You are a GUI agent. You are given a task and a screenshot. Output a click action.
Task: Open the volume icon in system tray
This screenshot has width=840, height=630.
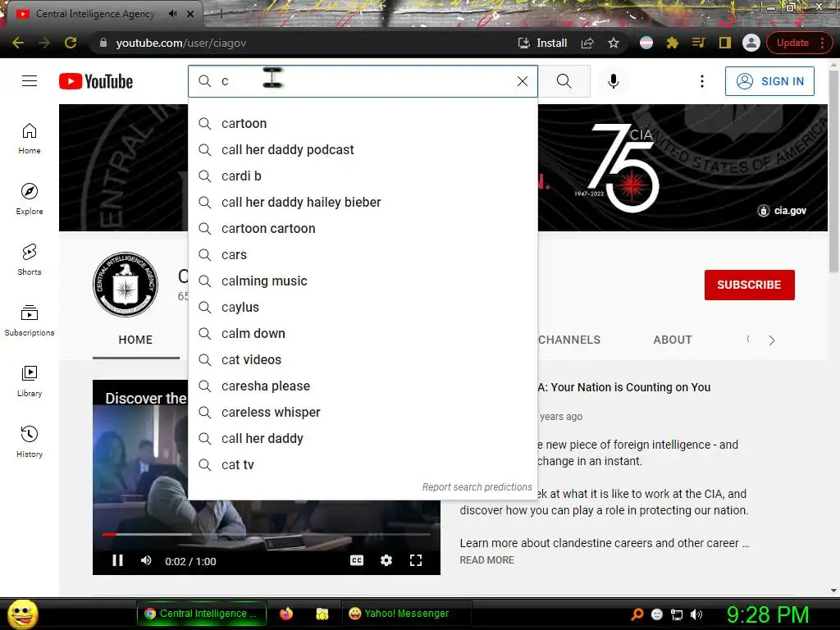[x=696, y=614]
